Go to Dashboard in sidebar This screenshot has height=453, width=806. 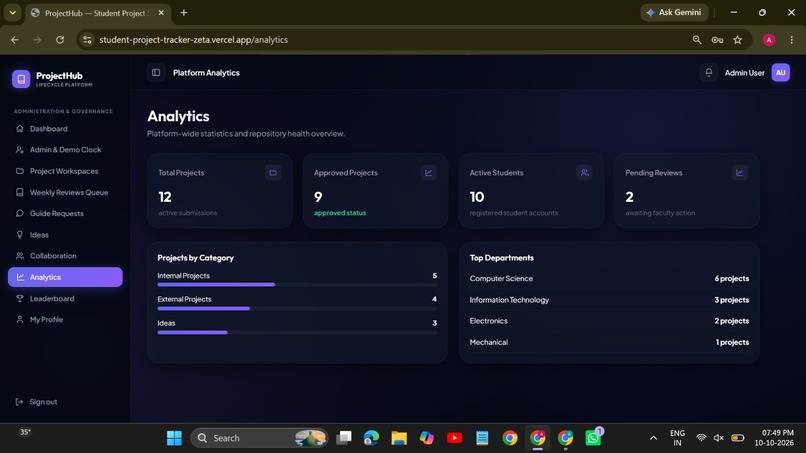65,129
